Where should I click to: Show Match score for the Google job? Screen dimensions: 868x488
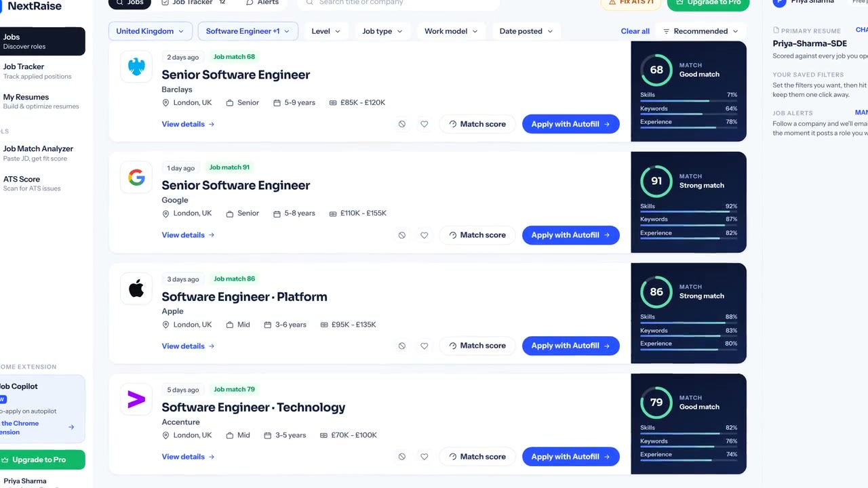pos(477,235)
